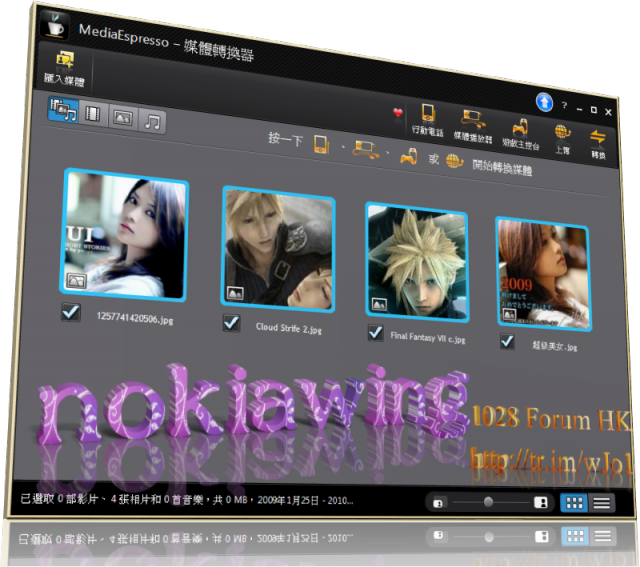The height and width of the screenshot is (567, 640).
Task: Click the blue upgrade arrow icon
Action: tap(544, 102)
